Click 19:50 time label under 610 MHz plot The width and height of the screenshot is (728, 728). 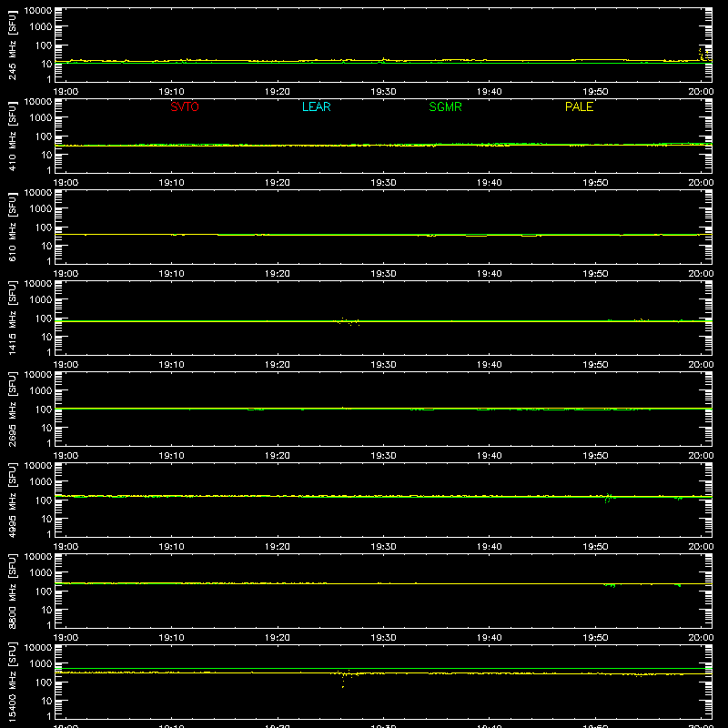click(595, 274)
